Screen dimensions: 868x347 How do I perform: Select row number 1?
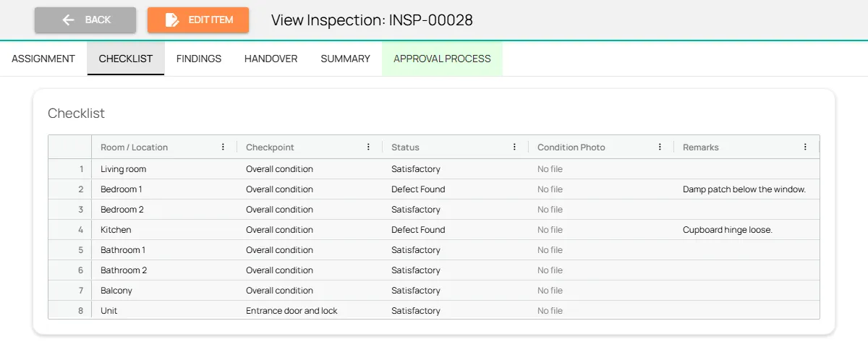coord(70,169)
